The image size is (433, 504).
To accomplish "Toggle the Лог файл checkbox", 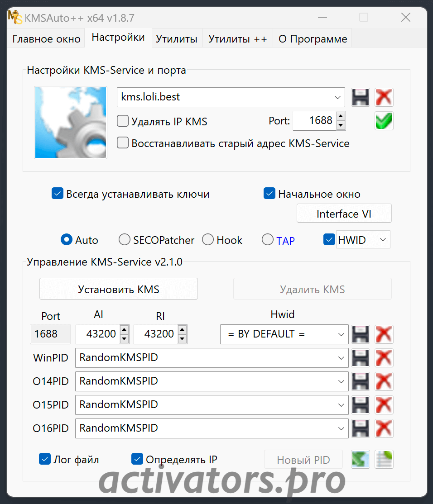I will (45, 460).
